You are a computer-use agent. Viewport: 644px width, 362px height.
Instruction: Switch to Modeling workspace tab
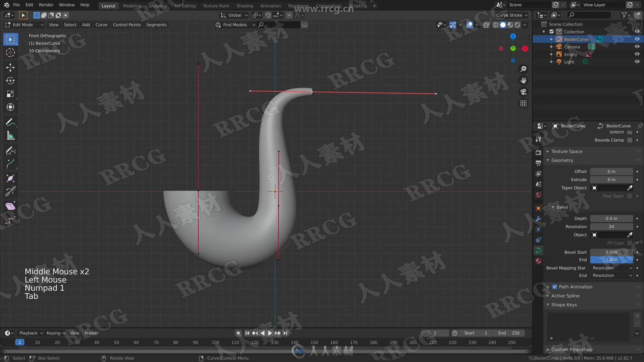click(x=132, y=6)
